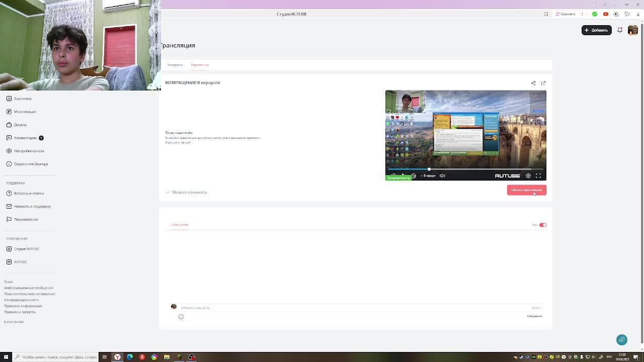Click the Спросить assistant button
Image resolution: width=644 pixels, height=362 pixels.
coord(566,14)
